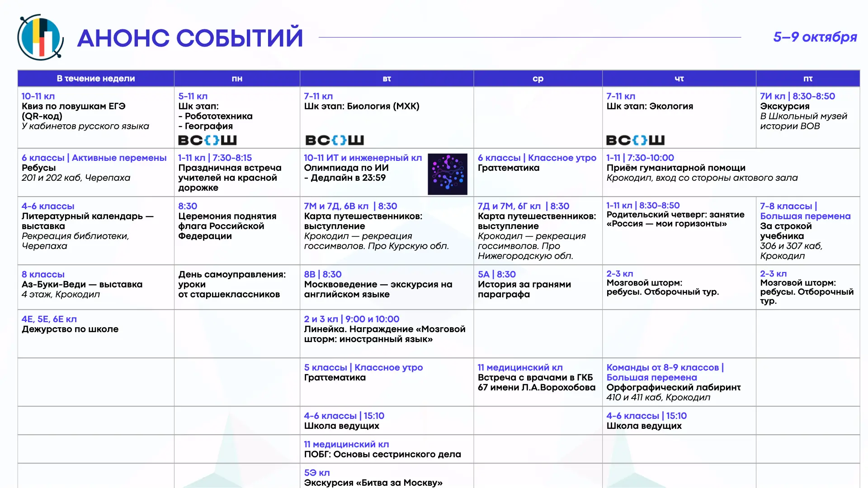868x488 pixels.
Task: Click Tuesday's 'Школа ведущих' entry
Action: (x=341, y=426)
